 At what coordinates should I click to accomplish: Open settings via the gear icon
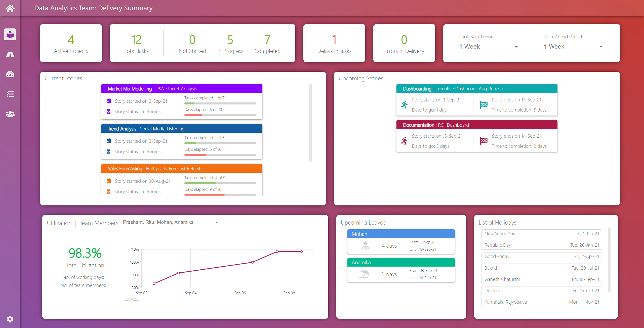pyautogui.click(x=10, y=319)
